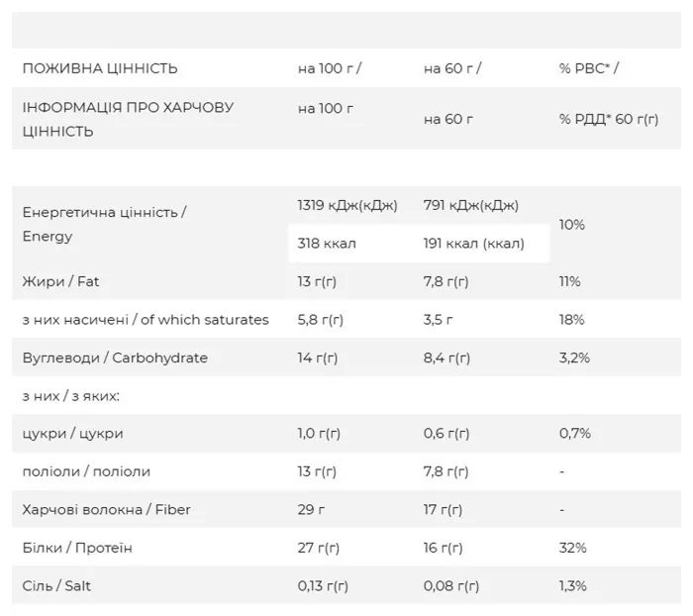Select the цукри / цукри row label
The width and height of the screenshot is (693, 616).
pyautogui.click(x=72, y=434)
